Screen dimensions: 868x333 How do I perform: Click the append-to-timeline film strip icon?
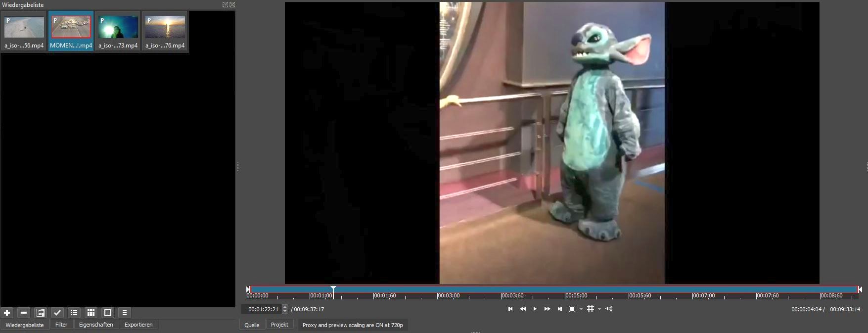41,313
